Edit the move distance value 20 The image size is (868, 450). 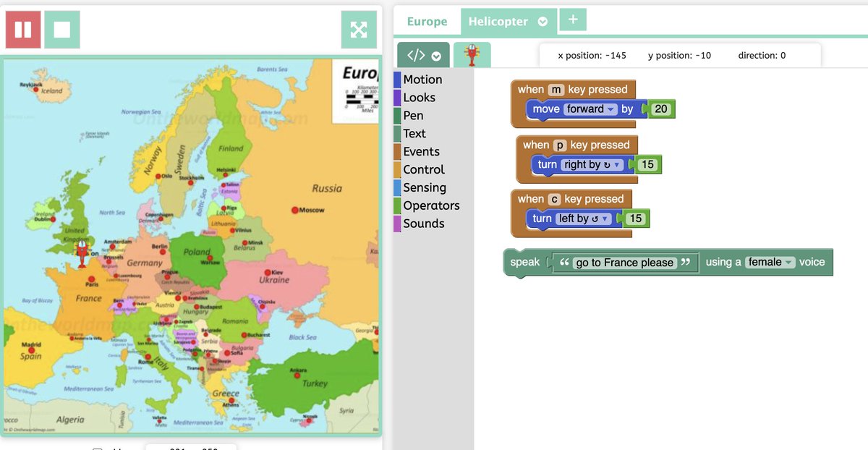pyautogui.click(x=660, y=109)
